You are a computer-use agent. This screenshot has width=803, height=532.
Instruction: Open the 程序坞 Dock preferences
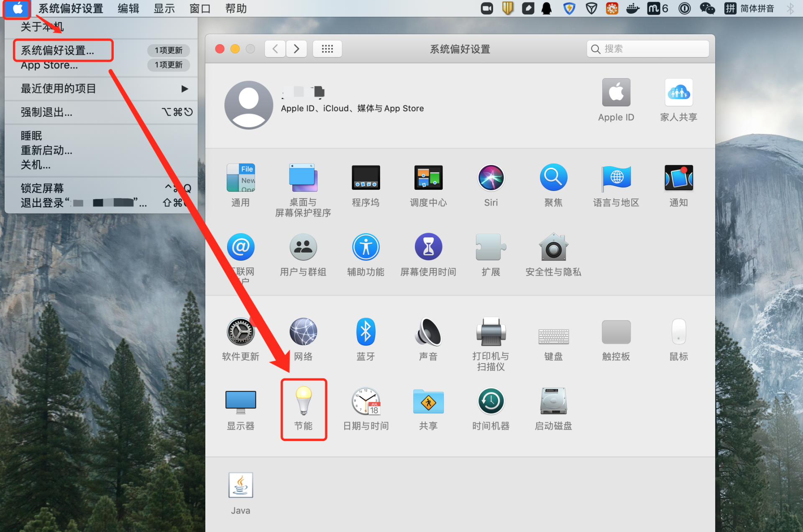point(366,178)
